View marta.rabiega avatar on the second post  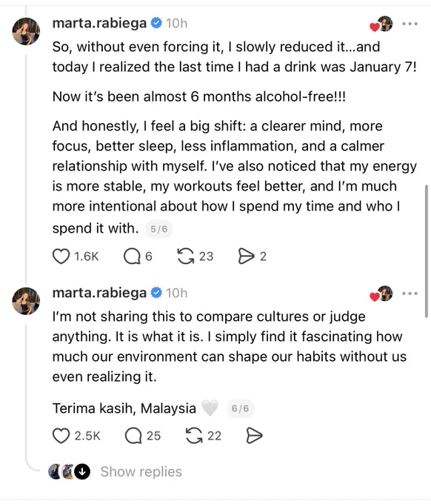26,301
